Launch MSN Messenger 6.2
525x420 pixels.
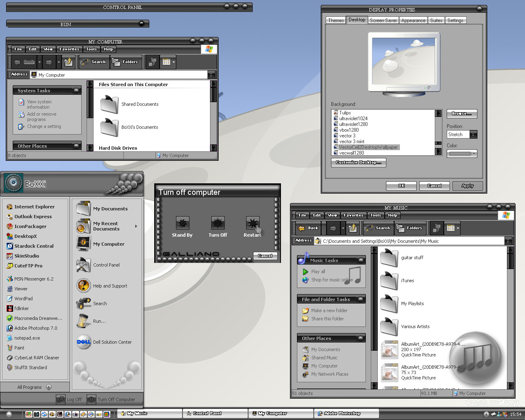[x=30, y=279]
